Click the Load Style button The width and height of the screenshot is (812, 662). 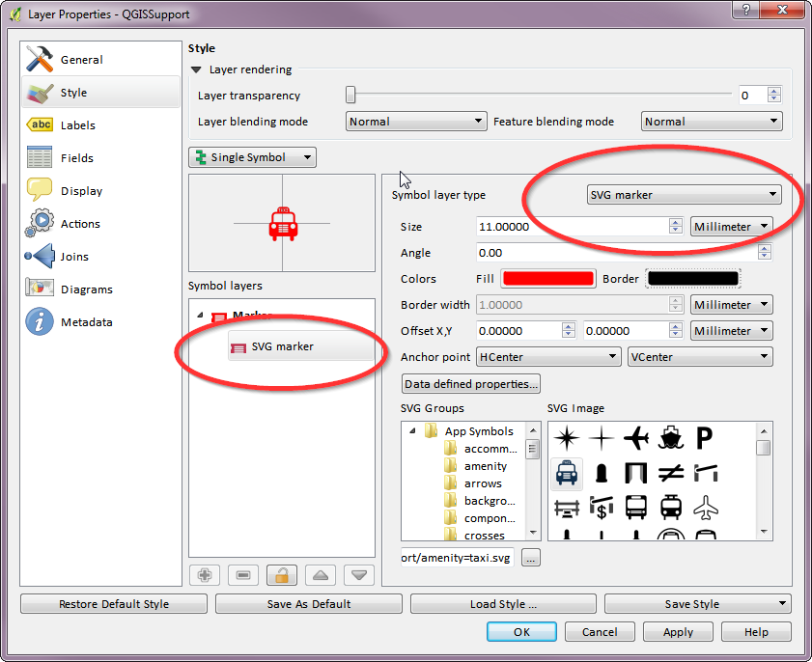pos(503,604)
